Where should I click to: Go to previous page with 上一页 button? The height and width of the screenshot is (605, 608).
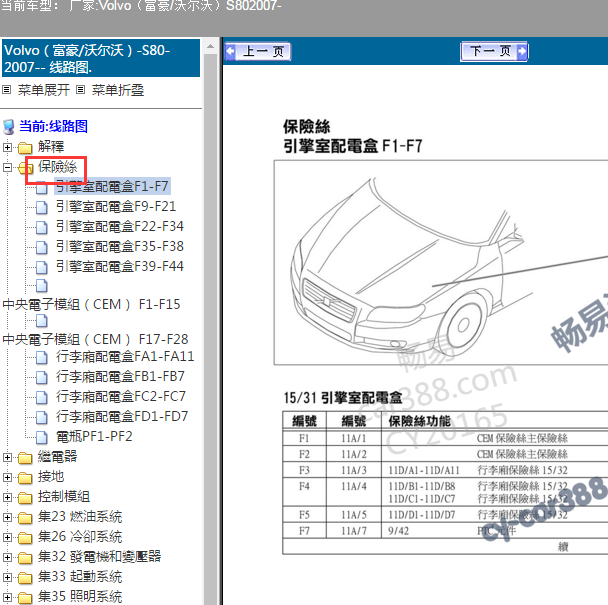[x=257, y=51]
